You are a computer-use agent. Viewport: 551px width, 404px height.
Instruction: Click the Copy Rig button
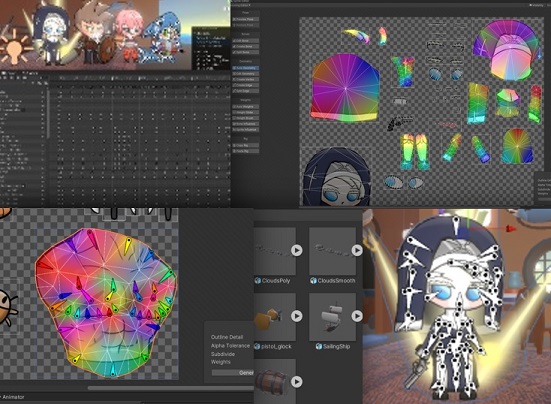tap(246, 145)
